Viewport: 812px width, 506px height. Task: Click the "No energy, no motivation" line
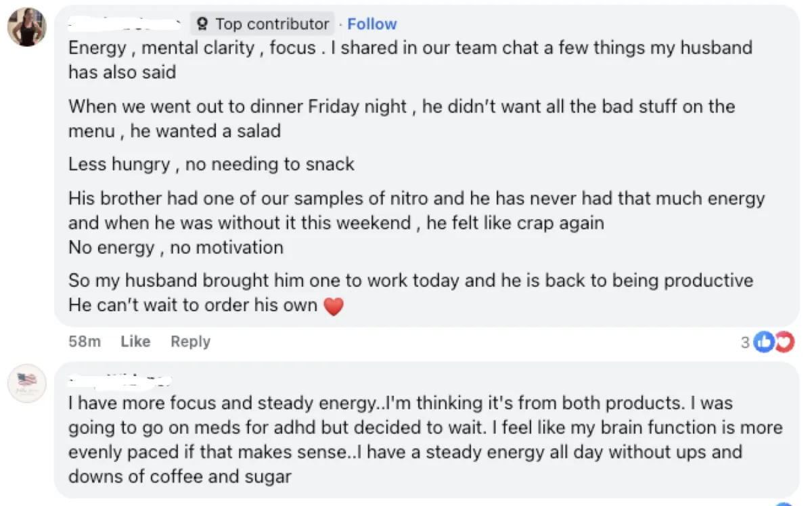click(x=176, y=248)
